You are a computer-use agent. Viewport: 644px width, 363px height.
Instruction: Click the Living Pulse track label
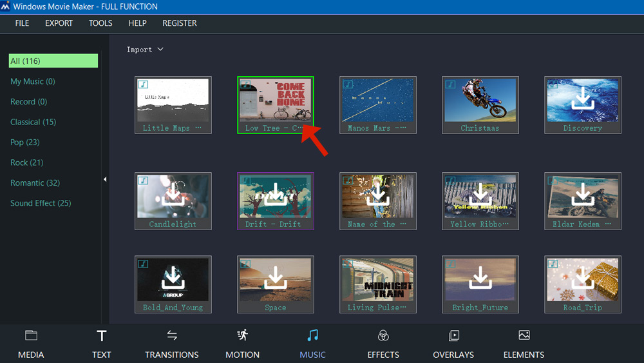pos(377,308)
